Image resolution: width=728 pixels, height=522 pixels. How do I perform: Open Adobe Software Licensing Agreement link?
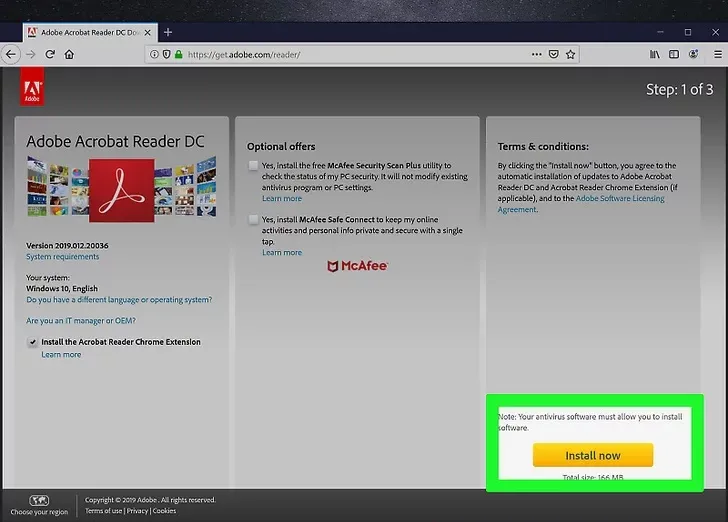point(581,204)
